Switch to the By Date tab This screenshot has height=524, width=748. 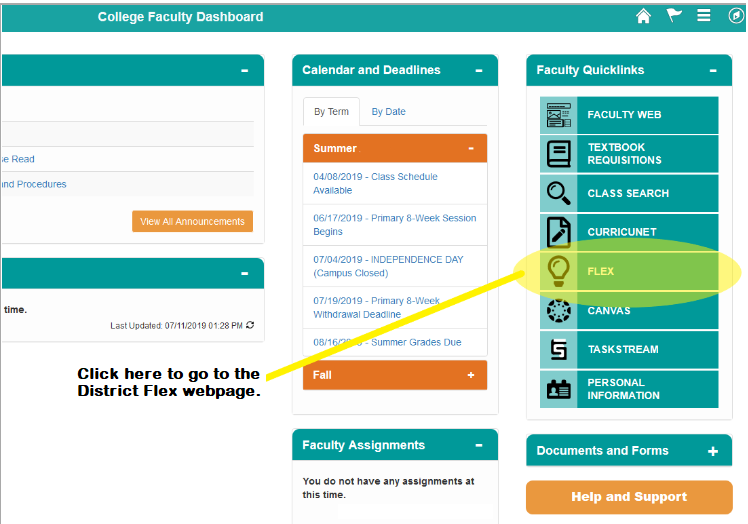(389, 112)
